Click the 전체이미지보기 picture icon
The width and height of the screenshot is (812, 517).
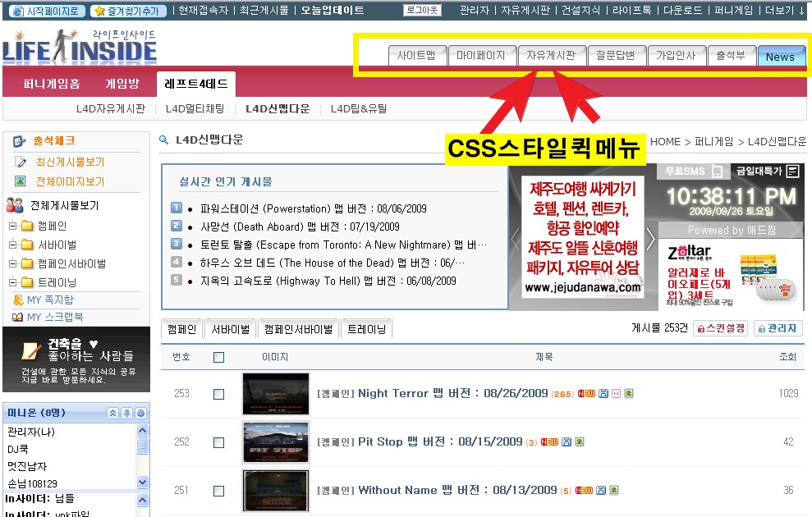pos(21,181)
